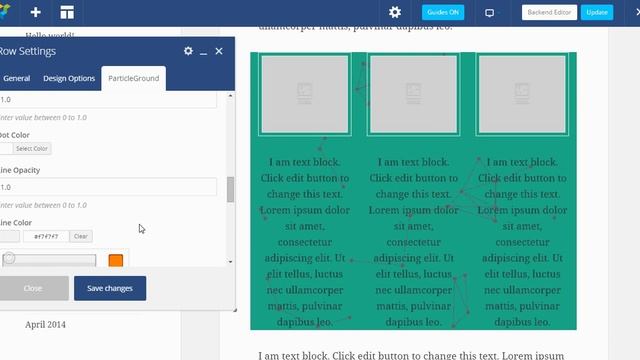Click the Add Element plus icon
Viewport: 640px width, 360px height.
[x=36, y=12]
